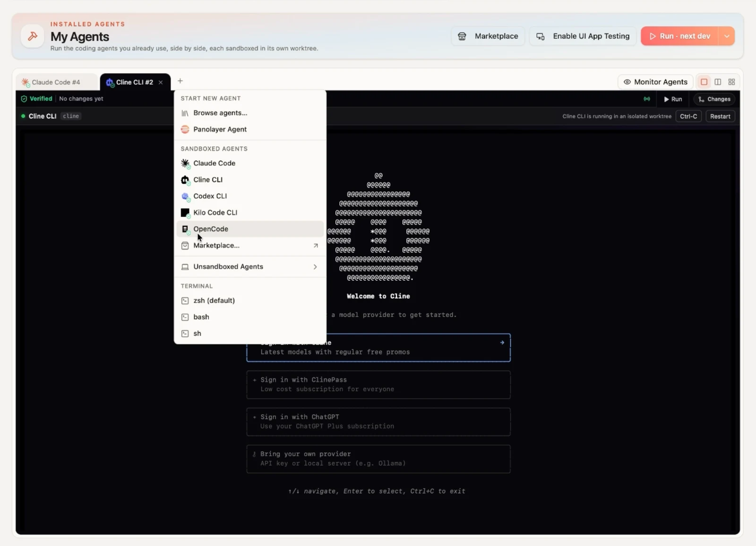Click the Codex CLI menu icon
This screenshot has height=546, width=756.
click(185, 196)
